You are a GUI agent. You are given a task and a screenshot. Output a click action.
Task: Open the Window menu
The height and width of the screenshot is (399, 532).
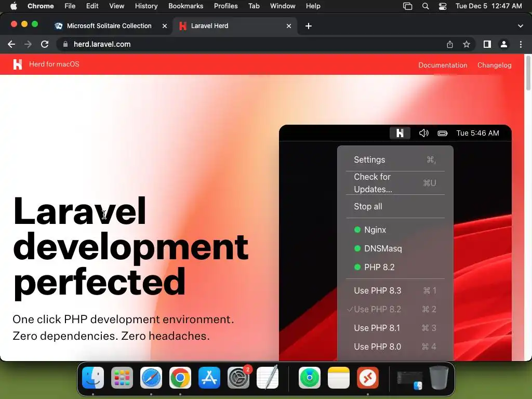pyautogui.click(x=283, y=6)
